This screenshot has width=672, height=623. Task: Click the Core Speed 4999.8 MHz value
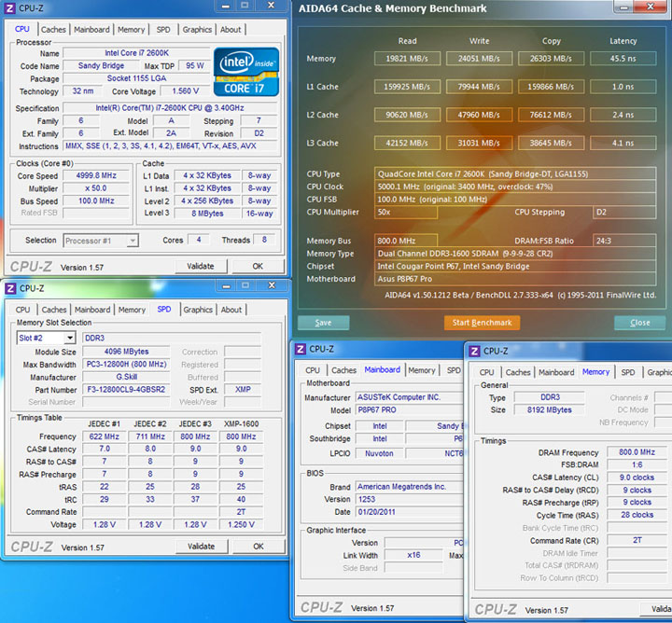tap(96, 175)
